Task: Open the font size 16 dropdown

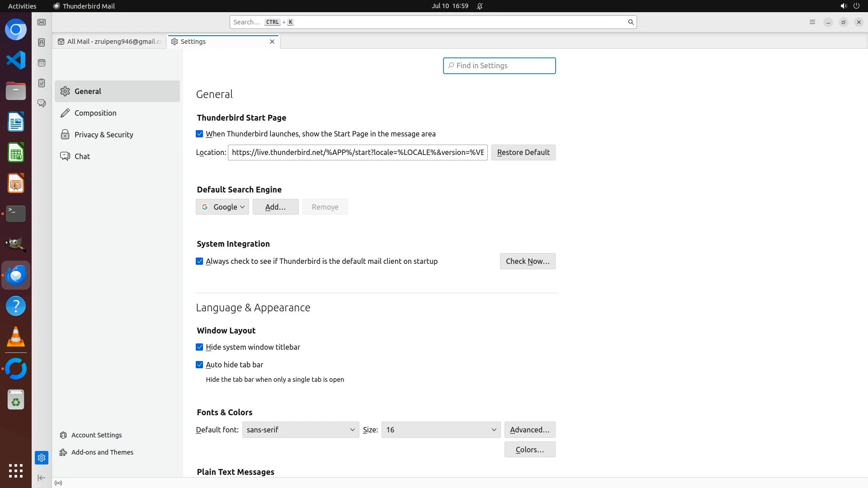Action: coord(440,430)
